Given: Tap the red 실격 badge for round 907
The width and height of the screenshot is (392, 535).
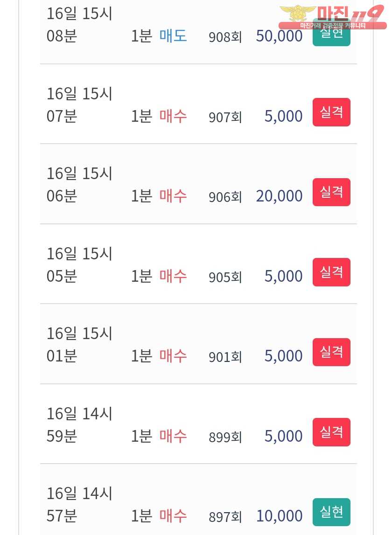Looking at the screenshot, I should 331,112.
